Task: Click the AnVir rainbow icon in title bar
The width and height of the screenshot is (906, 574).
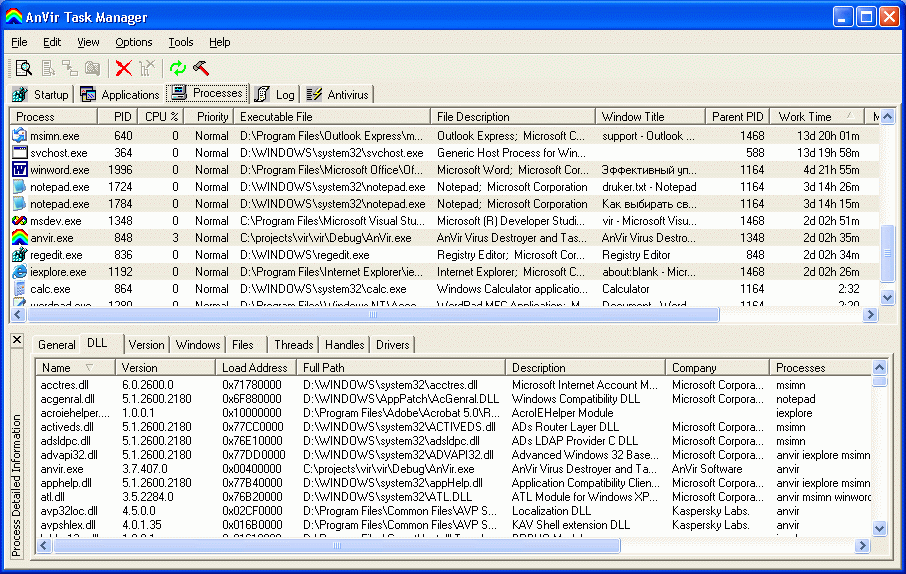Action: point(14,17)
